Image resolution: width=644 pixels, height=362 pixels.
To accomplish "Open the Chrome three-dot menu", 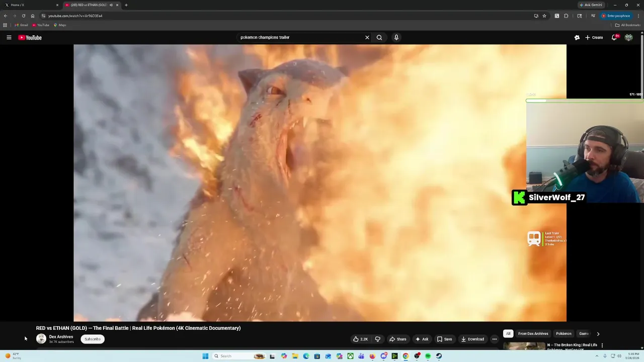I will point(638,16).
